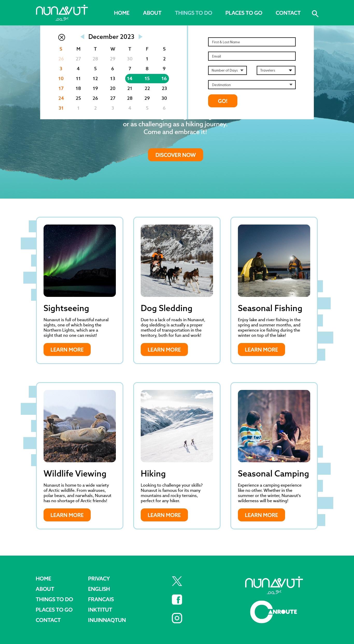Click the Dog Sledding photo thumbnail
Image resolution: width=354 pixels, height=644 pixels.
pos(177,261)
